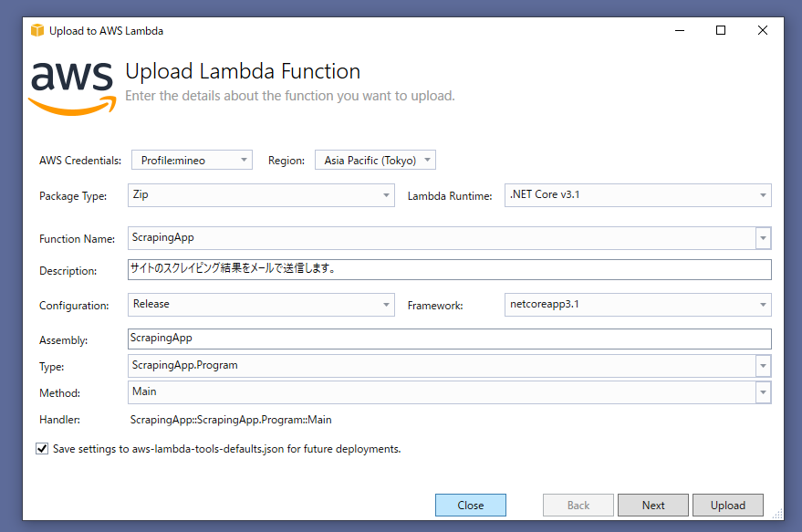Open the Profile:mineo credentials dropdown arrow

pos(244,159)
